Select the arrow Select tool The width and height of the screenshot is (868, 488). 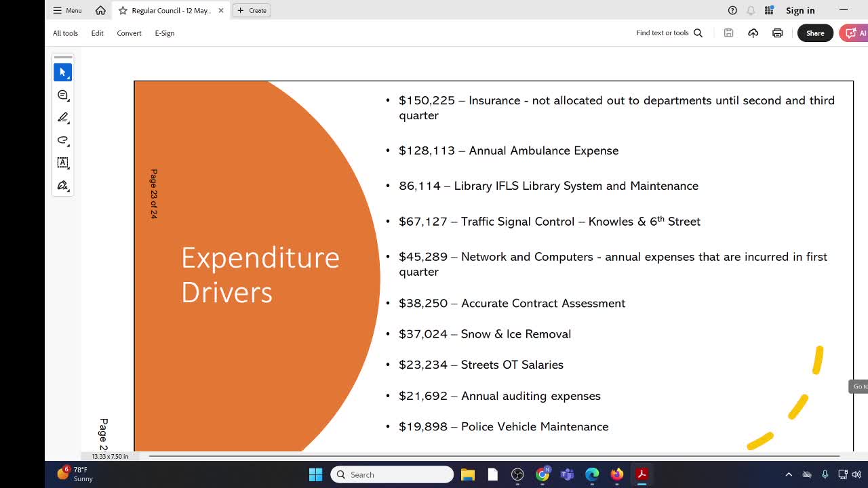coord(62,72)
